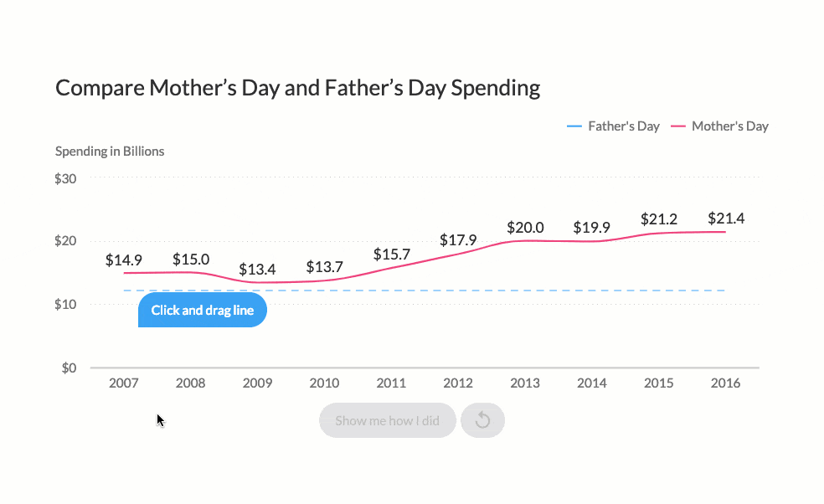Click the $15.0 data label for 2008
824x504 pixels.
[191, 260]
